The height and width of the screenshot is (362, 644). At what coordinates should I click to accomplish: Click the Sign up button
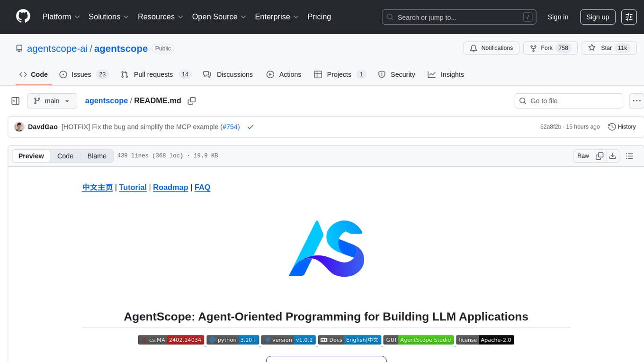[598, 17]
